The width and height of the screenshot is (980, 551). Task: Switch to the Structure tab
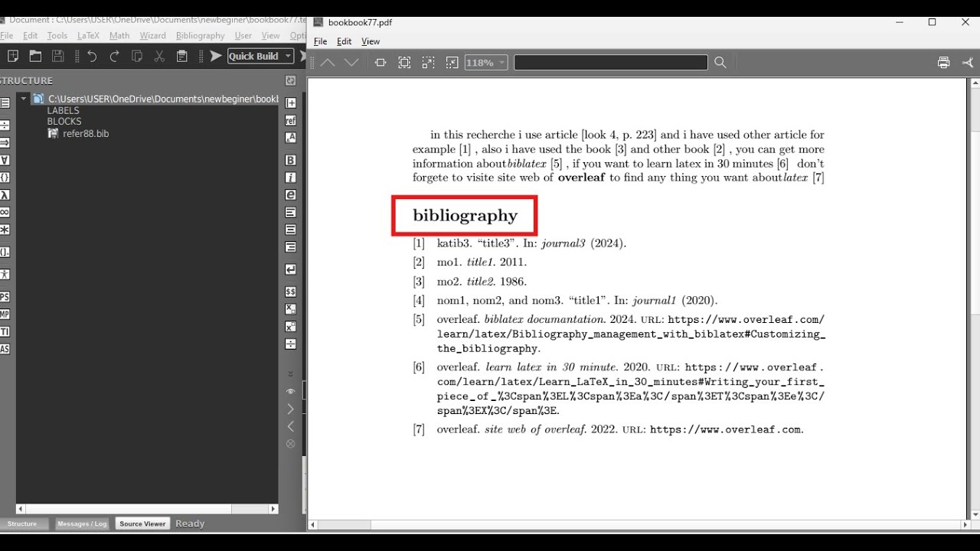pyautogui.click(x=24, y=523)
